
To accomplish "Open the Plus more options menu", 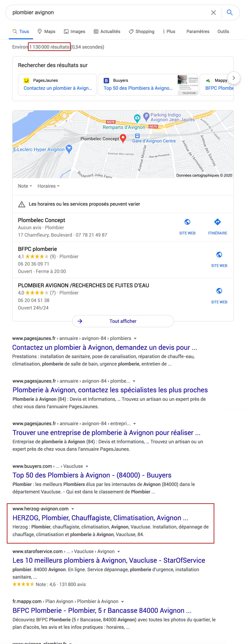I will click(169, 31).
